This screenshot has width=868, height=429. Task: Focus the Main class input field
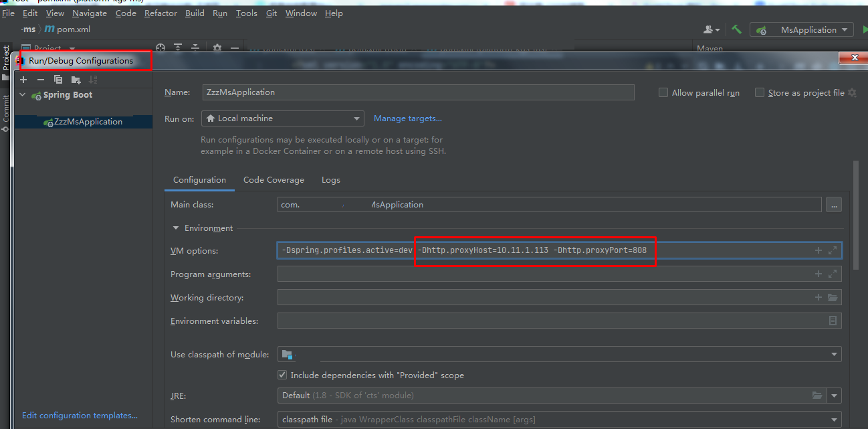pyautogui.click(x=549, y=205)
